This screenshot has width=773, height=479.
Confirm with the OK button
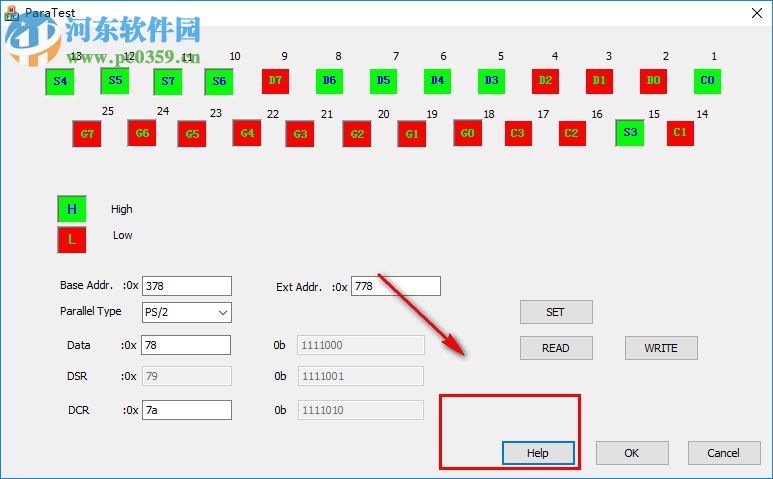coord(632,453)
